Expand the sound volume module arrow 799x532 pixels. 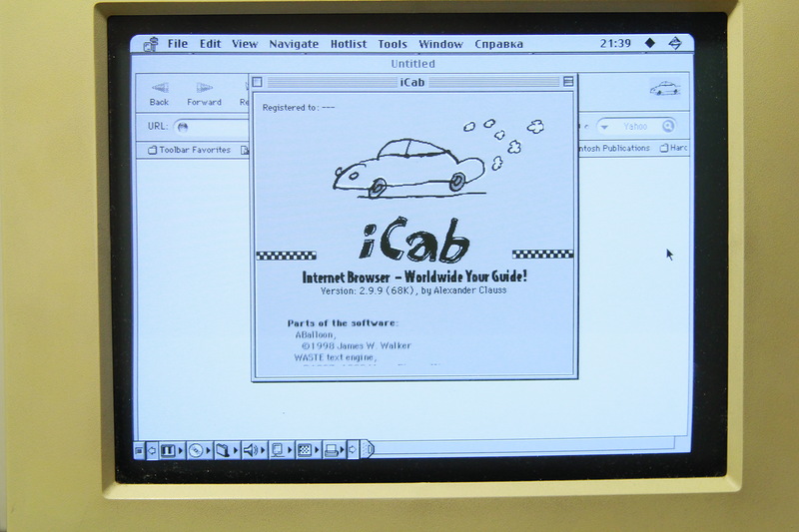coord(263,450)
